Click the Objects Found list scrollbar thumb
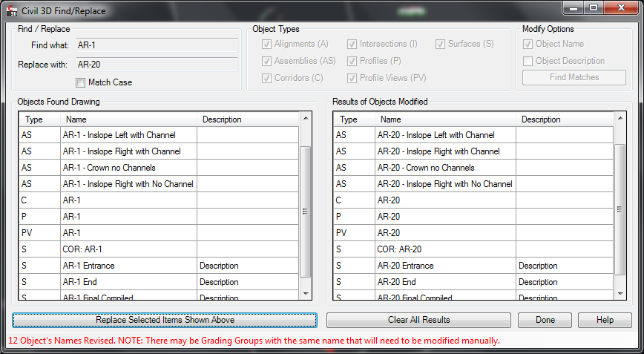This screenshot has height=354, width=644. click(306, 212)
